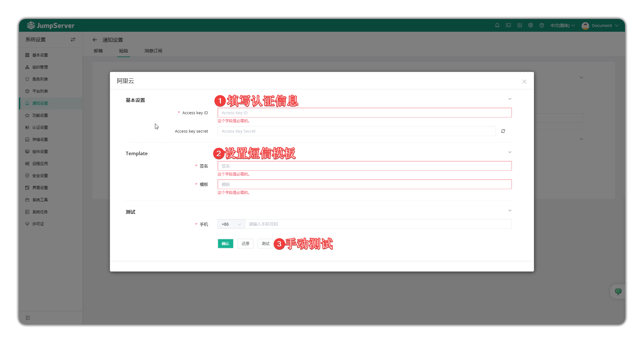Open the tickets list icon in header
The image size is (644, 337).
pyautogui.click(x=519, y=25)
